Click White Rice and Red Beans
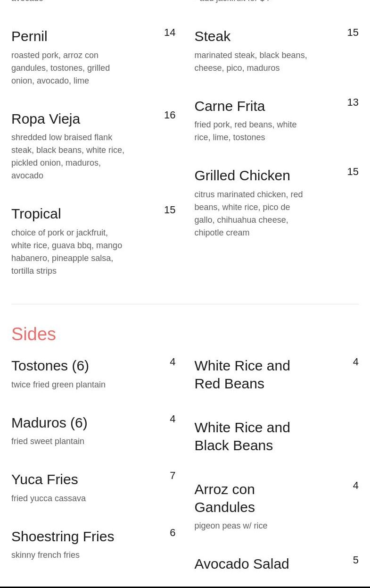 click(x=242, y=374)
